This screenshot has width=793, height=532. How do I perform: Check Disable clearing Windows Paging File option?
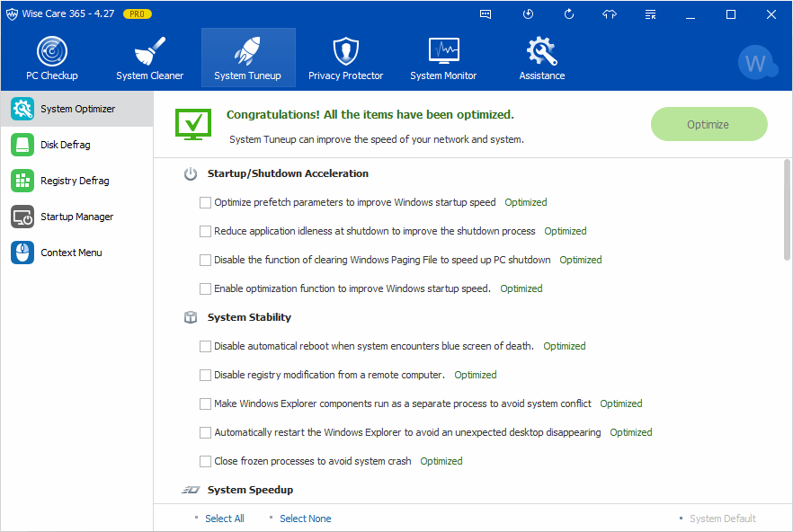[x=205, y=260]
